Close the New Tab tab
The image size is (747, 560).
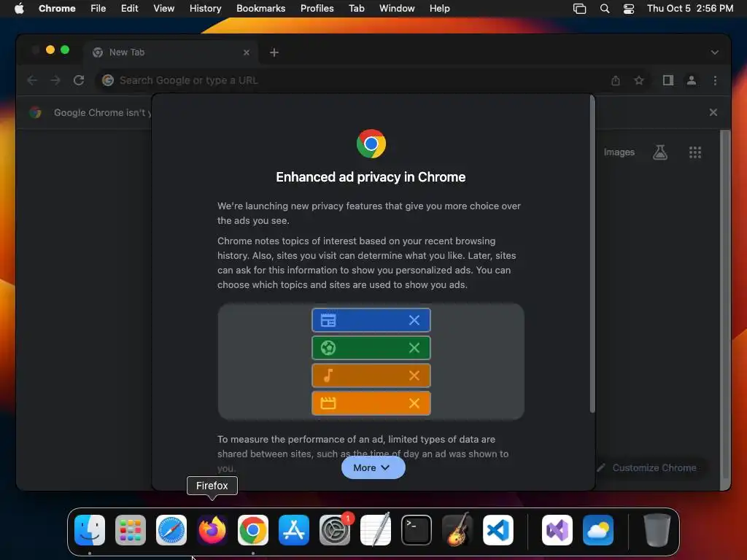coord(247,52)
